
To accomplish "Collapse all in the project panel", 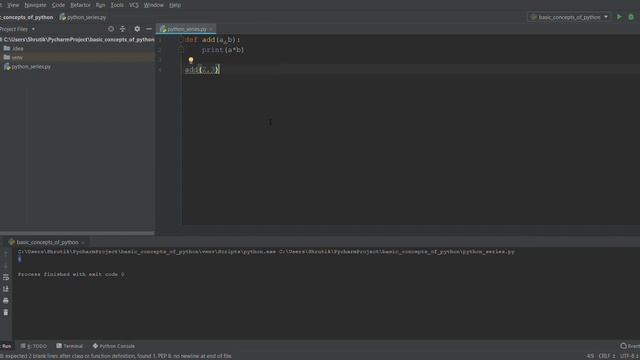I will click(x=122, y=29).
